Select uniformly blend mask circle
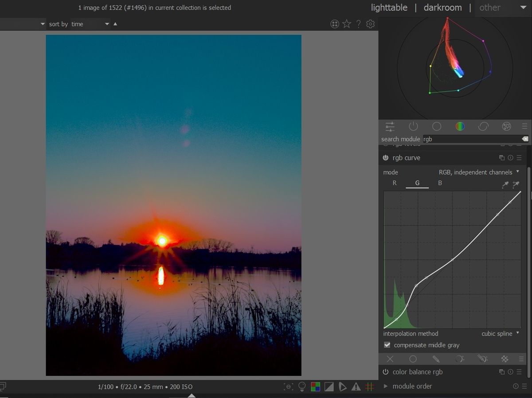532x398 pixels. click(x=413, y=359)
